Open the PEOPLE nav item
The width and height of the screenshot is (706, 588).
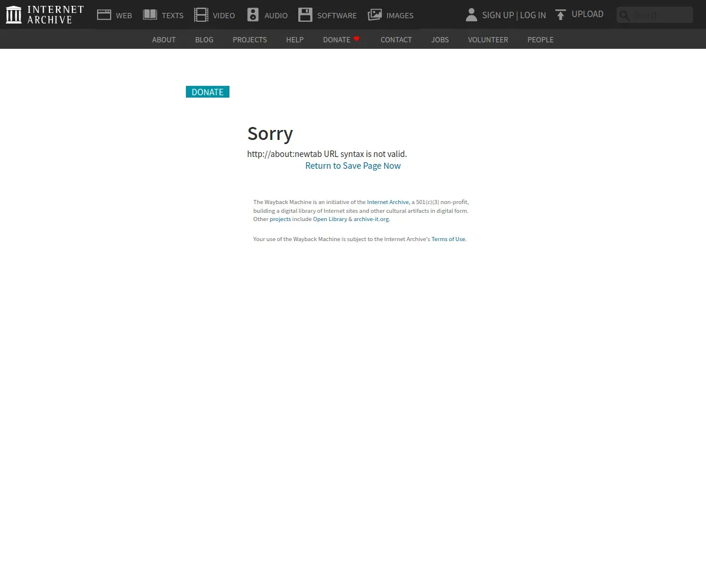(540, 39)
